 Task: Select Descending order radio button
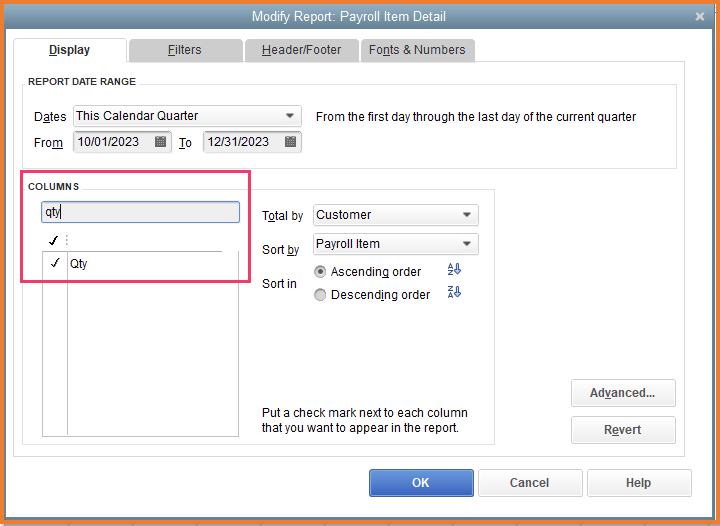coord(320,295)
